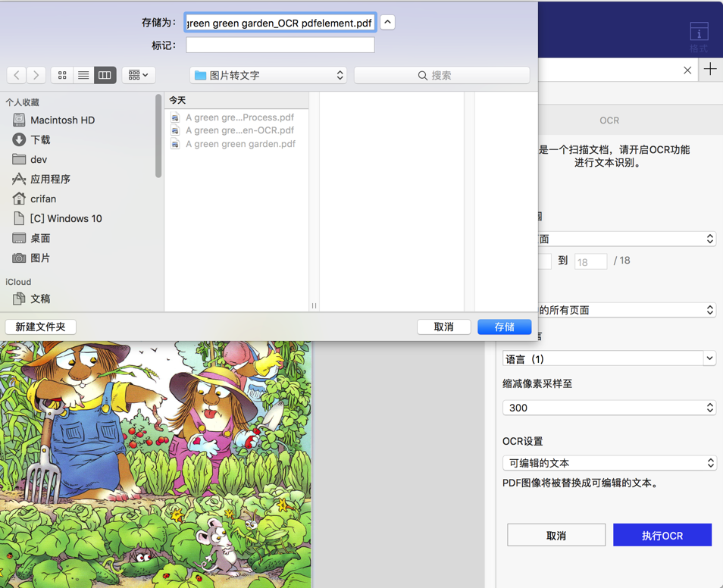Select file A green gre...Process.pdf
Viewport: 723px width, 588px height.
(239, 117)
